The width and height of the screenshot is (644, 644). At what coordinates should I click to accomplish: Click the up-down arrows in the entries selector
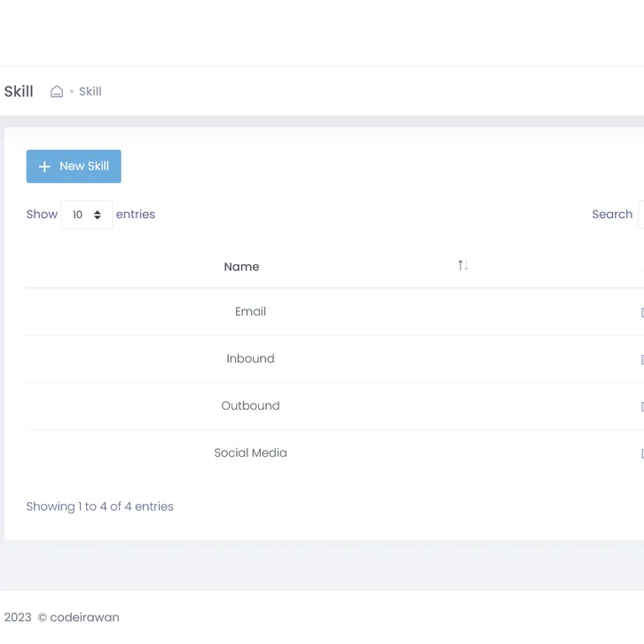click(98, 215)
